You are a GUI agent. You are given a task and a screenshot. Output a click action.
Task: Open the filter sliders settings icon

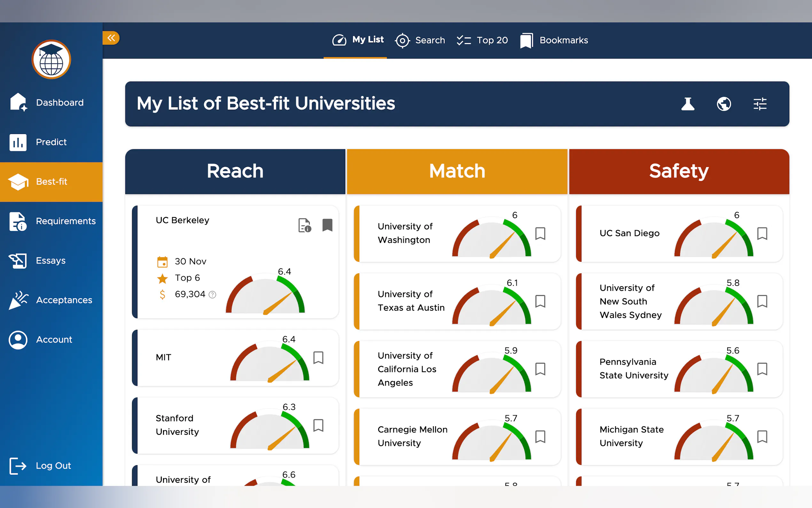tap(760, 104)
